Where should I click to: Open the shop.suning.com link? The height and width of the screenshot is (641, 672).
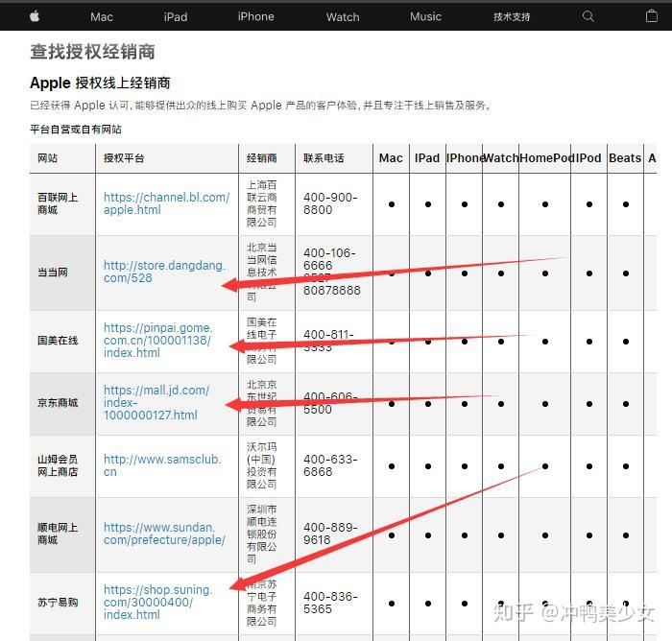tap(158, 602)
